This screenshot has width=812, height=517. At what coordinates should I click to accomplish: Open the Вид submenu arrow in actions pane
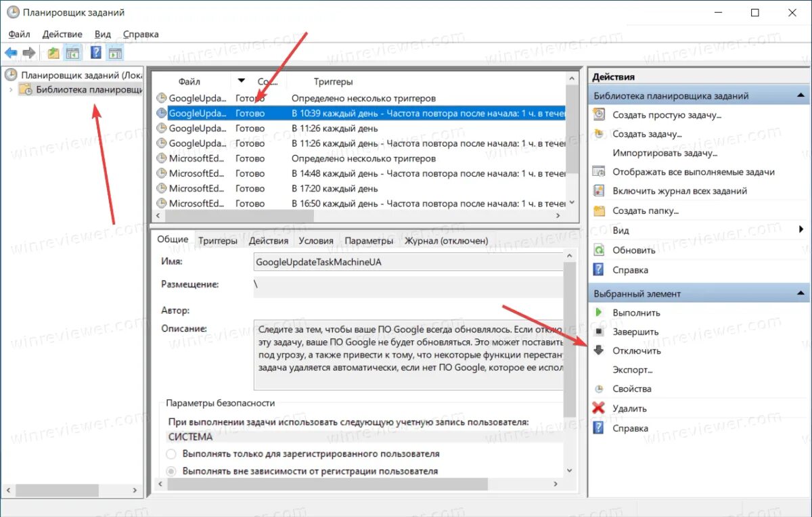click(x=801, y=230)
